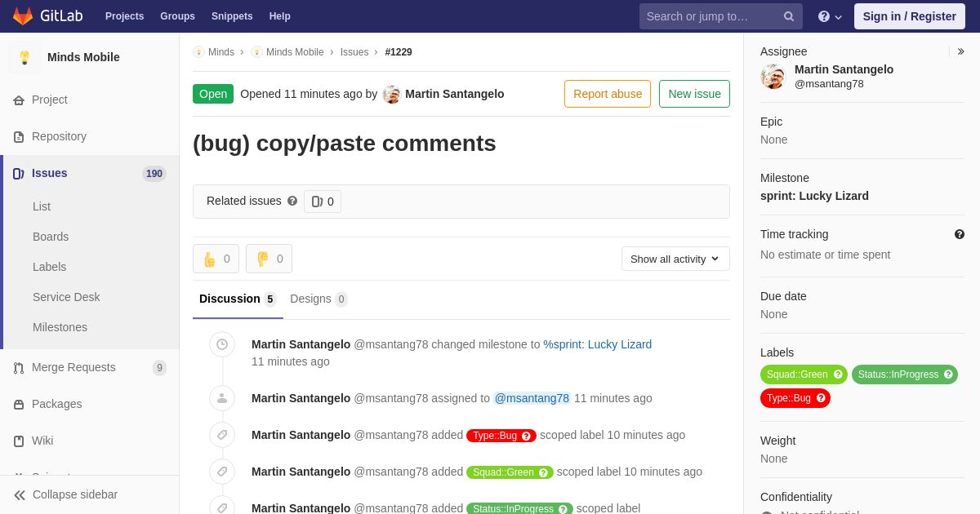
Task: Open Snippets in top navigation
Action: click(x=232, y=16)
